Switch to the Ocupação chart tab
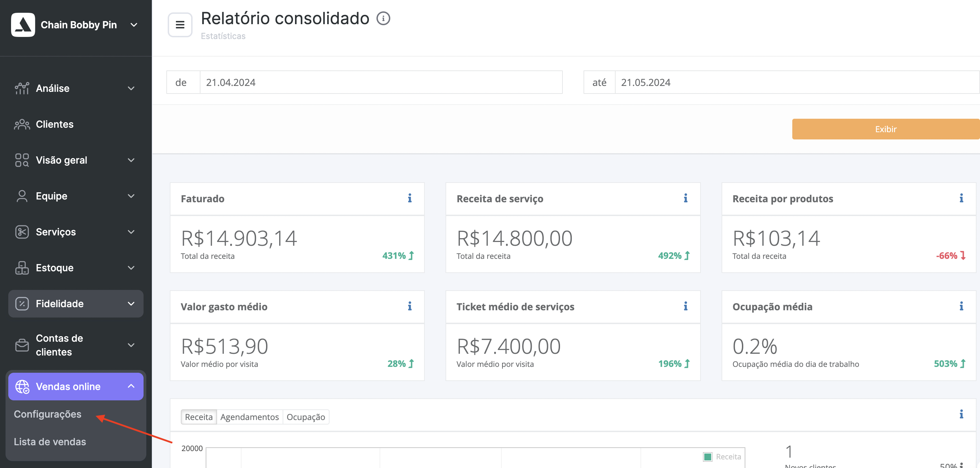 tap(305, 417)
